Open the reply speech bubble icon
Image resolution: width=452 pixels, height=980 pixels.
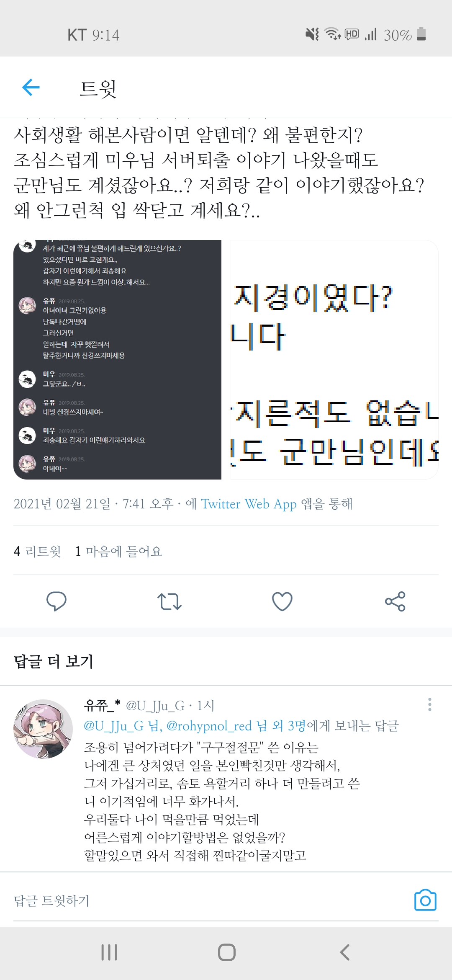click(56, 601)
